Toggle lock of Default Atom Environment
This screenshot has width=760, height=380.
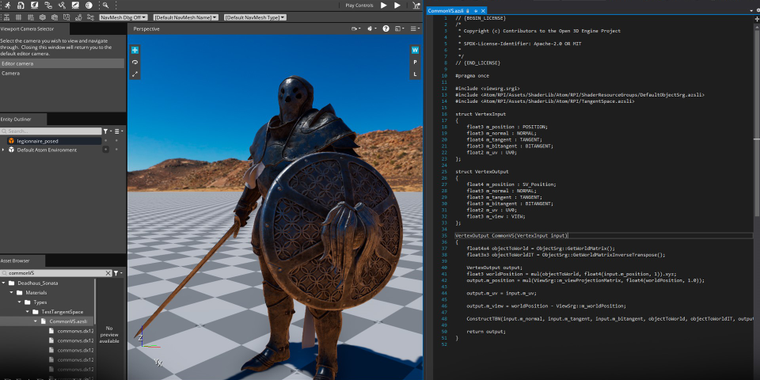(x=116, y=150)
